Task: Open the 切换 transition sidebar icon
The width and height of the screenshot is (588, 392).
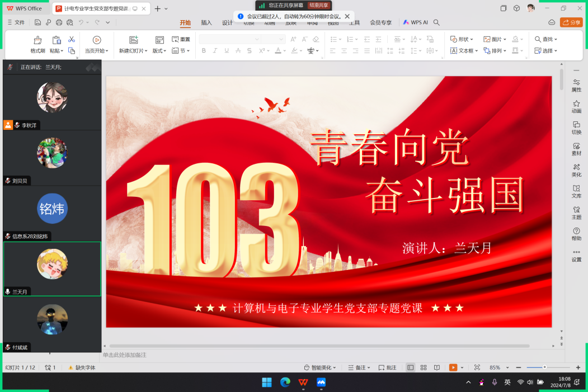Action: point(576,127)
